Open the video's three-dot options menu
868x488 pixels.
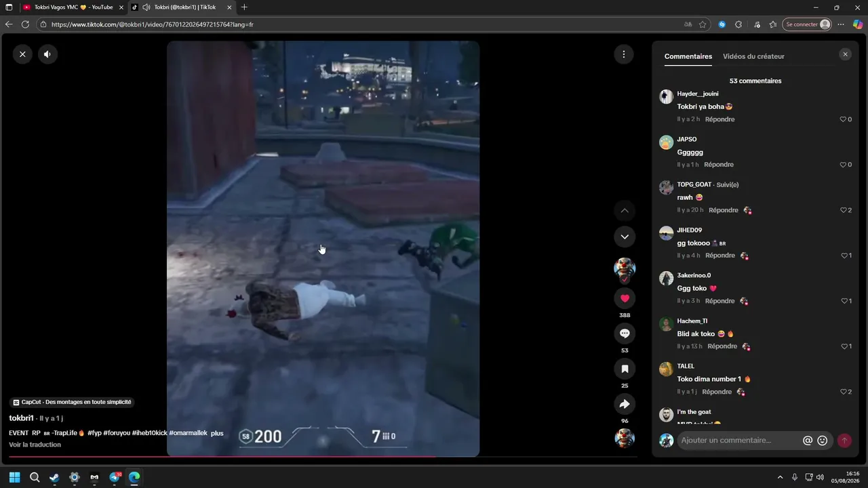[x=624, y=54]
